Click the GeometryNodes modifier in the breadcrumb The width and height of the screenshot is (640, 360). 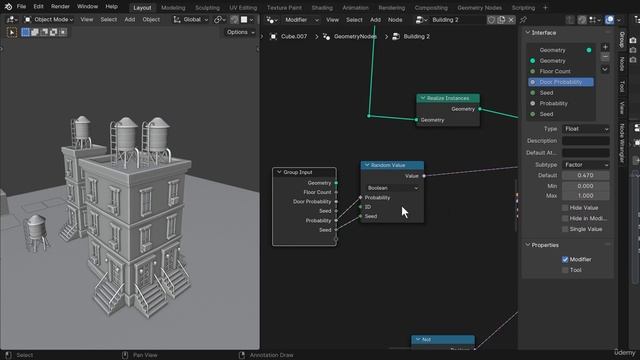point(349,37)
